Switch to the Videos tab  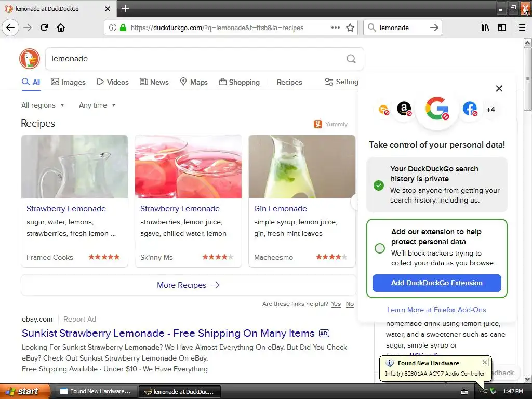(113, 82)
